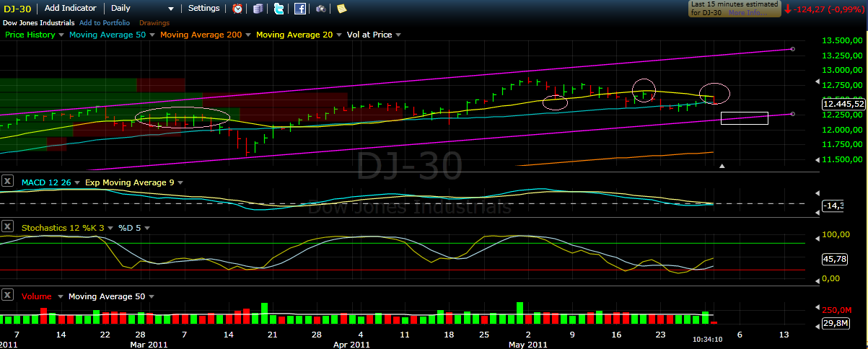Close the Volume indicator pane
The height and width of the screenshot is (349, 868).
(7, 296)
